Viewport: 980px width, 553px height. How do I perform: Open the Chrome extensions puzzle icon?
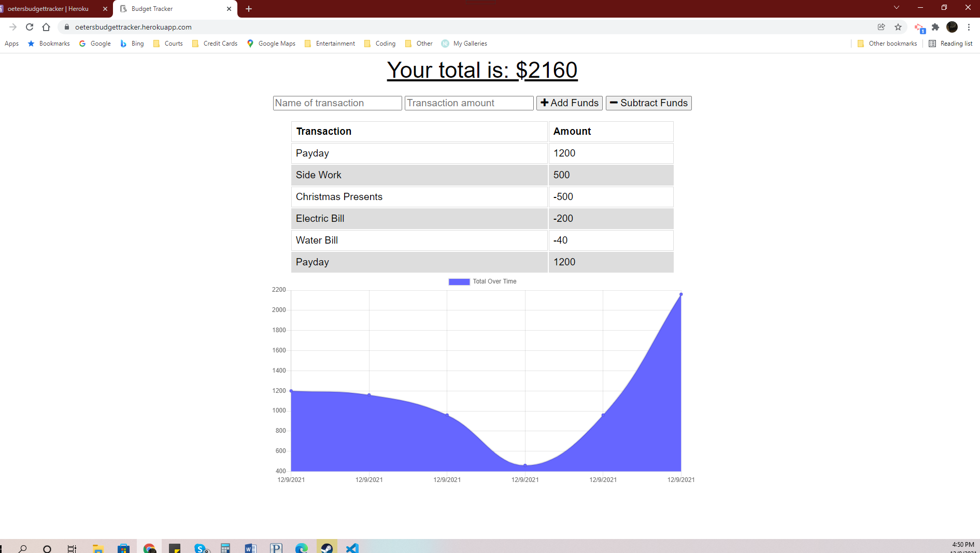[x=936, y=27]
